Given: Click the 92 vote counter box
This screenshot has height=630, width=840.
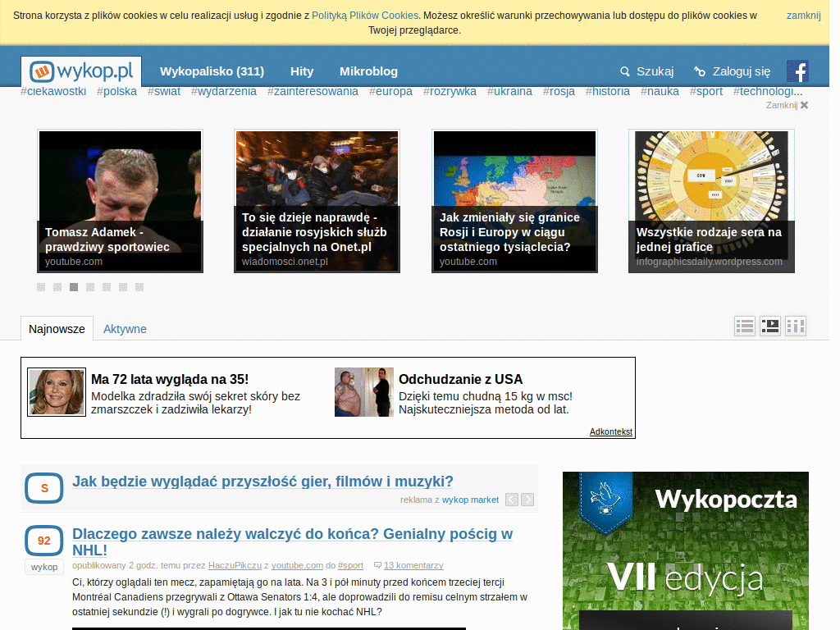Looking at the screenshot, I should [x=44, y=541].
